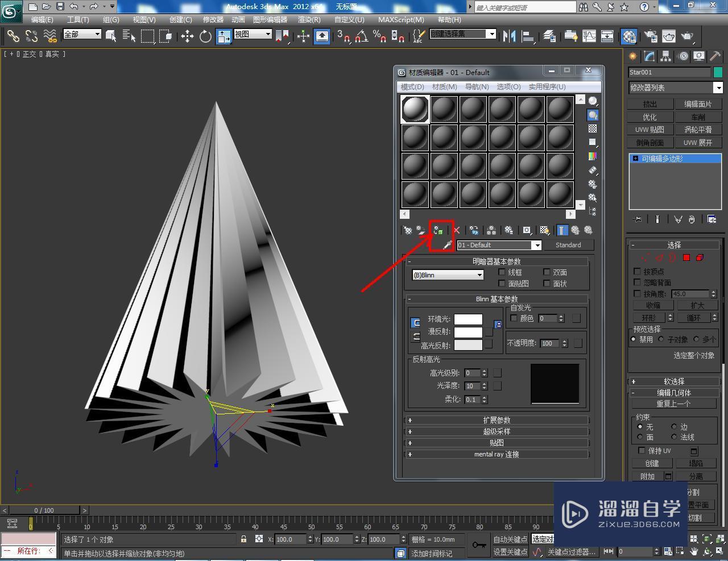Open the 创建选择集 dropdown
The width and height of the screenshot is (728, 561).
(x=462, y=34)
